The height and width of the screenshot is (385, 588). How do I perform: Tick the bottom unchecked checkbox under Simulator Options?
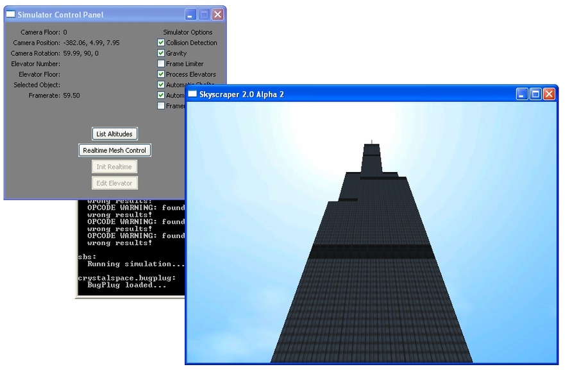click(161, 106)
